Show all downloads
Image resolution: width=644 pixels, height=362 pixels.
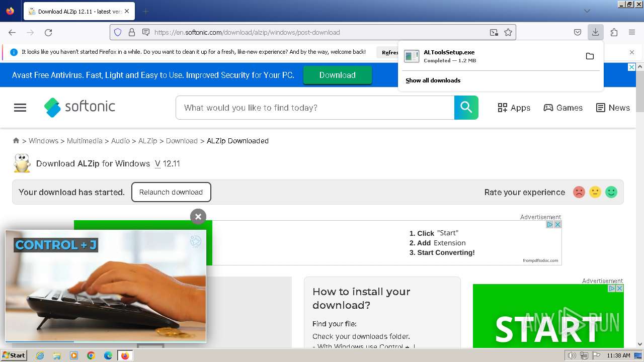[x=433, y=80]
